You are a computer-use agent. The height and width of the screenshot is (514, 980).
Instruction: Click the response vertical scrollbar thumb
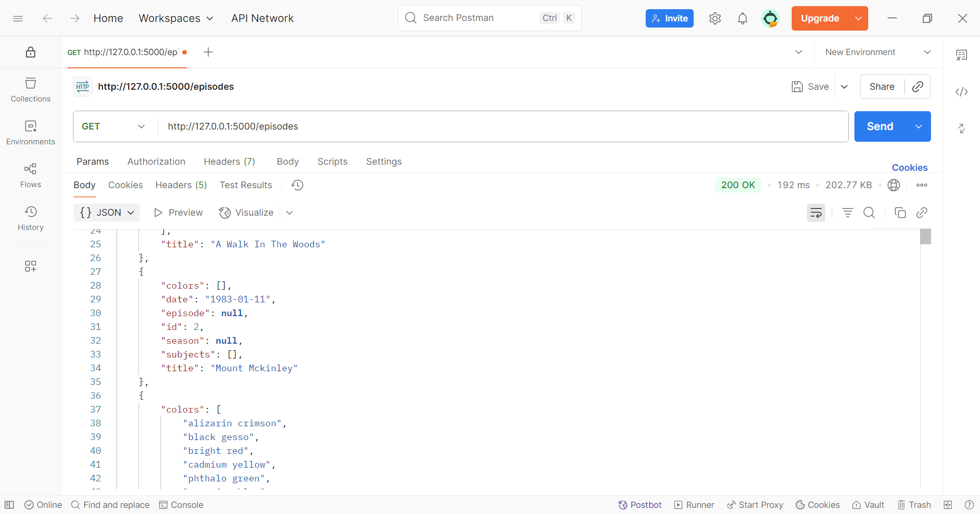pyautogui.click(x=926, y=237)
